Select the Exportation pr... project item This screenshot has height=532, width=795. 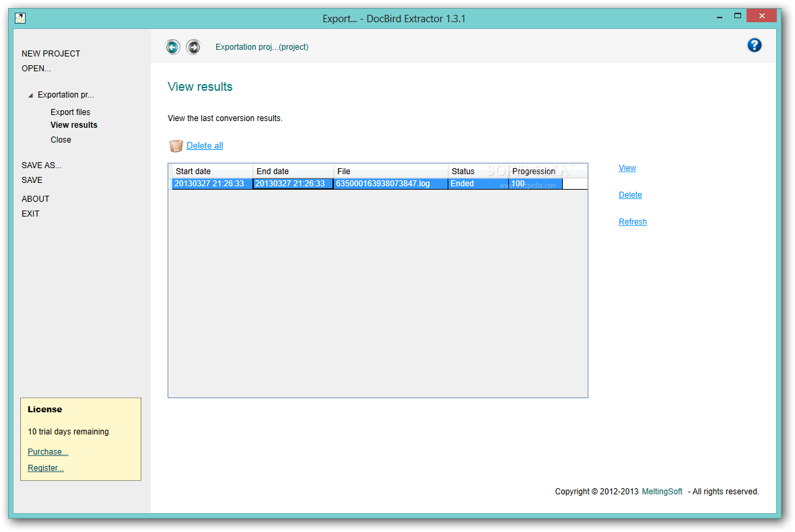coord(66,95)
